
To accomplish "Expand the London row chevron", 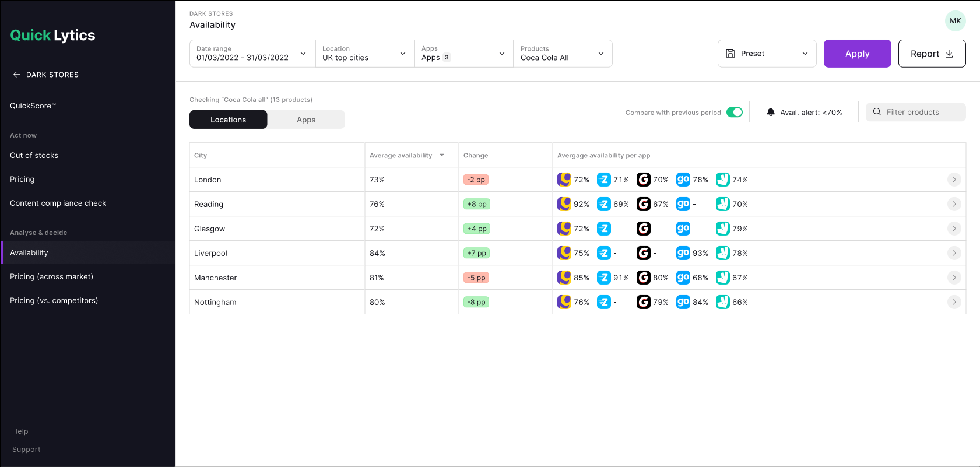I will [954, 180].
